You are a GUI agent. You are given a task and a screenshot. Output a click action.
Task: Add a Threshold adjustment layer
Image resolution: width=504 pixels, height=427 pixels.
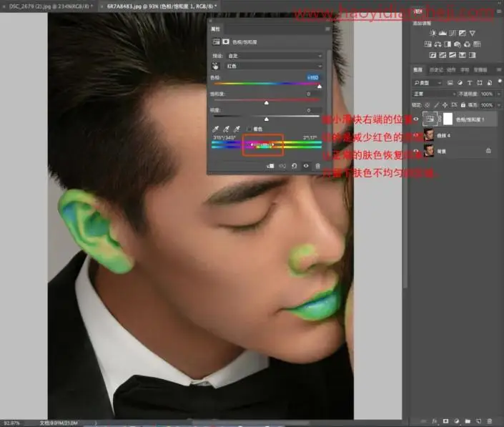pyautogui.click(x=453, y=55)
